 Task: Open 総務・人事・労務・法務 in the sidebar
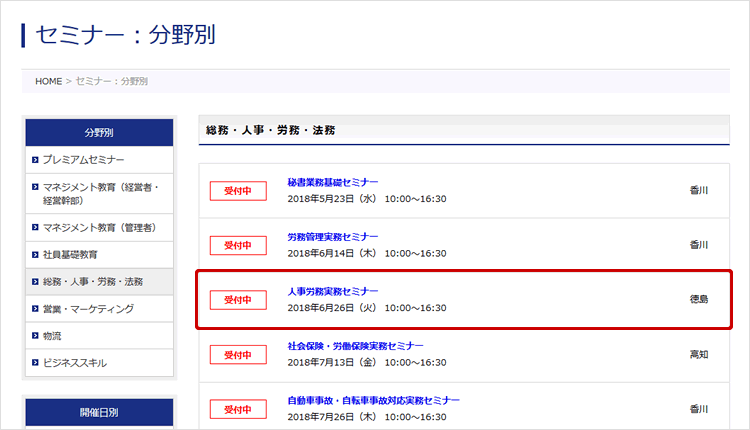[x=93, y=282]
